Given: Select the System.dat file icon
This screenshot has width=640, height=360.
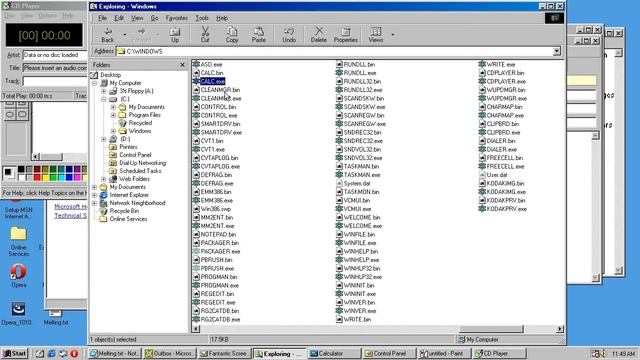Looking at the screenshot, I should [x=339, y=183].
